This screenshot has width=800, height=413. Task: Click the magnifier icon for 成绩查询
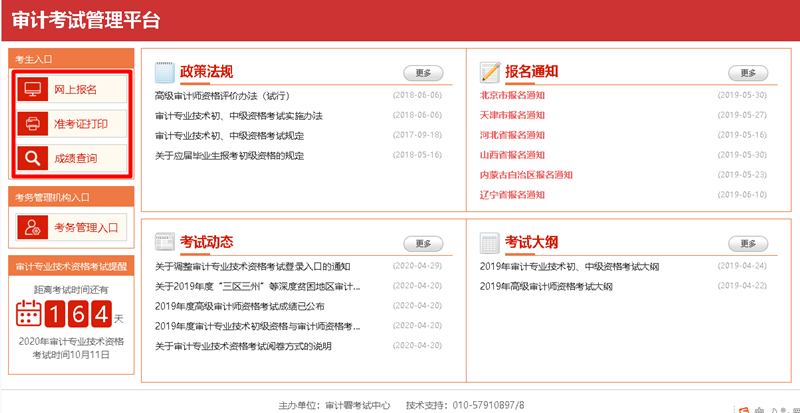pos(33,158)
